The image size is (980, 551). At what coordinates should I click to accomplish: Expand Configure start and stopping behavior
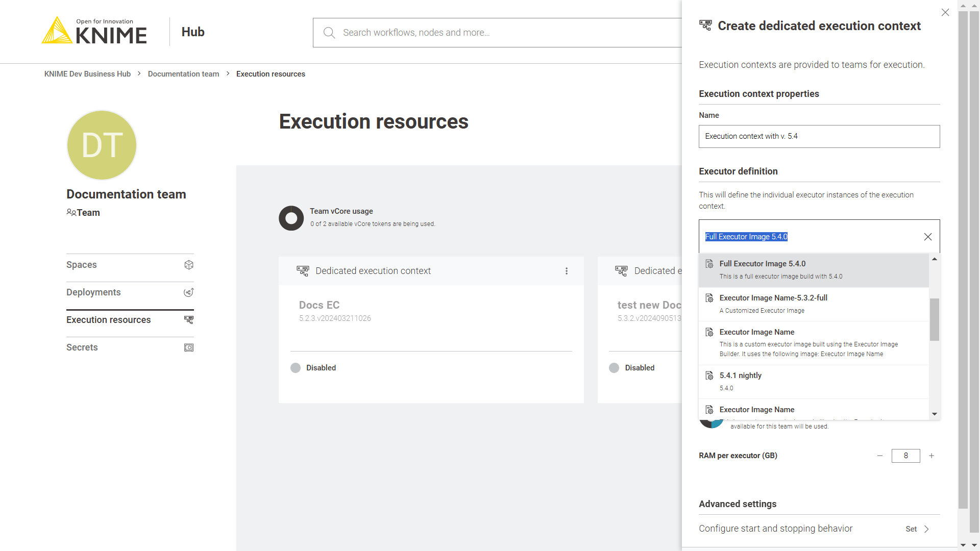(x=919, y=529)
